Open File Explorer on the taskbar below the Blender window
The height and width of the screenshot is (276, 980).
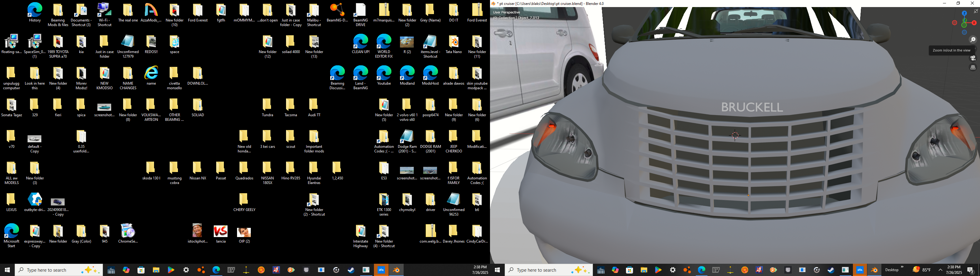click(x=644, y=270)
